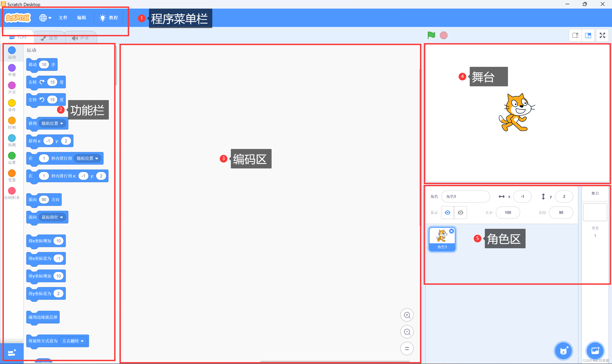Switch to the large stage layout
The height and width of the screenshot is (364, 612).
coord(588,35)
